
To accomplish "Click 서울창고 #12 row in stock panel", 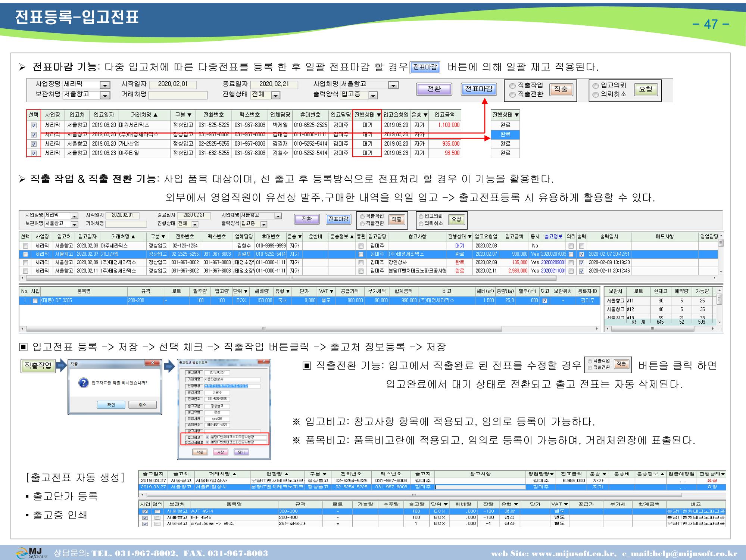I will 660,309.
